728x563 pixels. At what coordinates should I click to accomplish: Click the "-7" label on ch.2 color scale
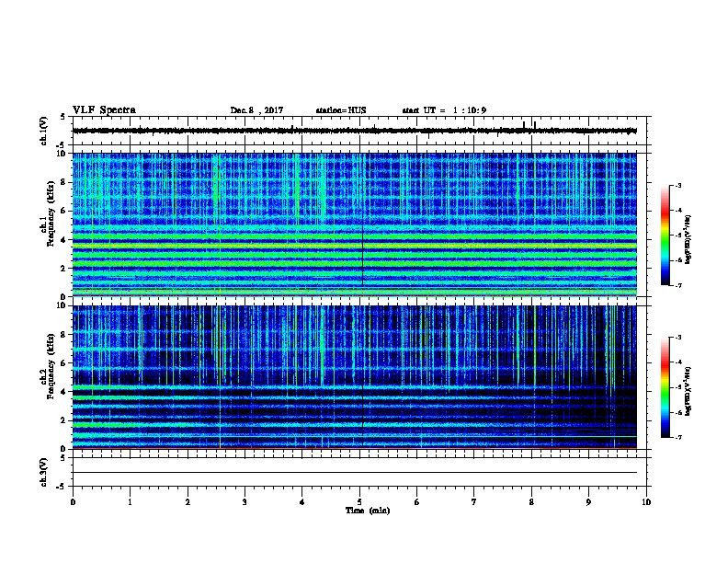(x=677, y=437)
